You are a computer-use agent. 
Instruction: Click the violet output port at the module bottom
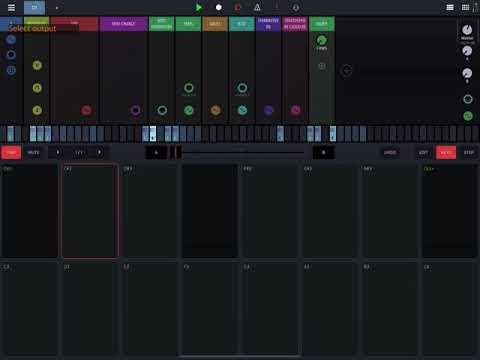click(x=269, y=110)
